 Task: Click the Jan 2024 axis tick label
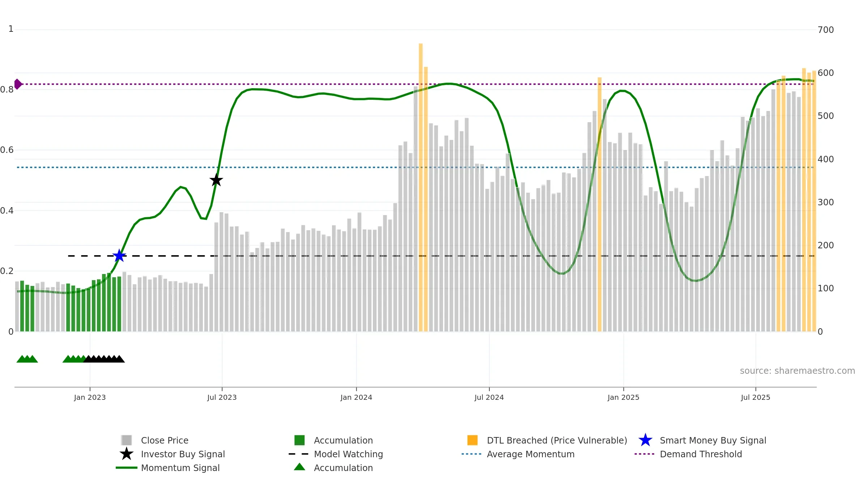pyautogui.click(x=356, y=398)
